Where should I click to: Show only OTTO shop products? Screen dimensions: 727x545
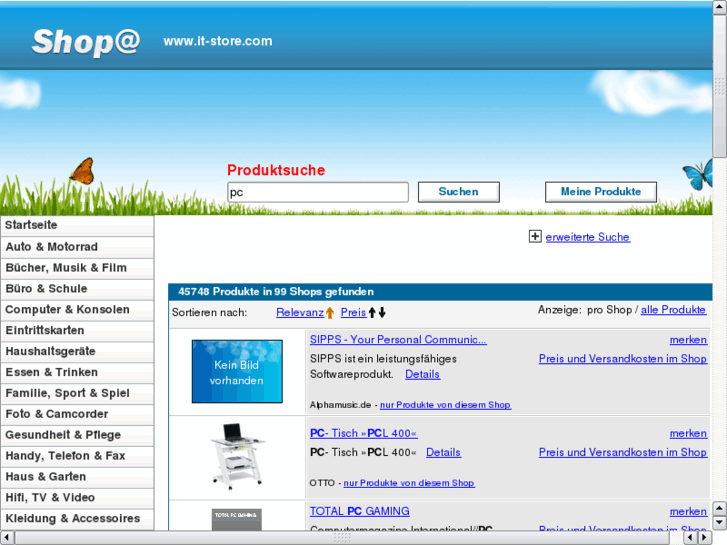pos(408,483)
